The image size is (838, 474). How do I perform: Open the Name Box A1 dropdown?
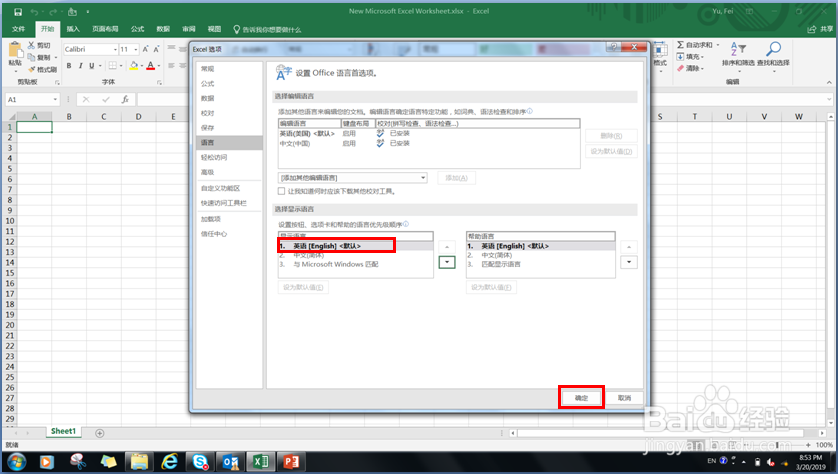click(x=55, y=99)
